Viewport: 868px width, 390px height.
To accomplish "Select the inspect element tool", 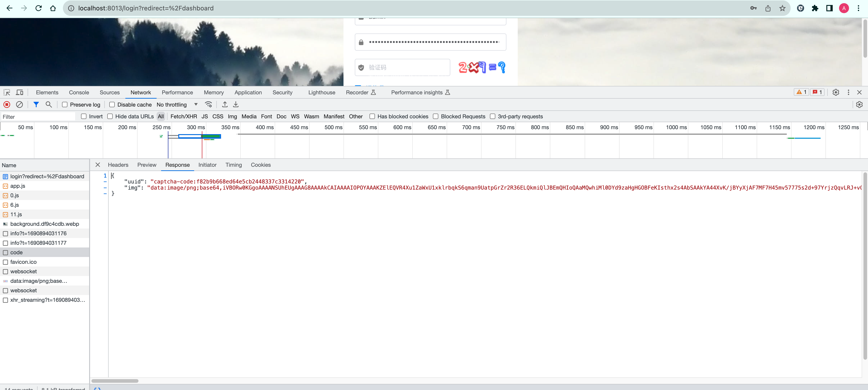I will click(7, 92).
